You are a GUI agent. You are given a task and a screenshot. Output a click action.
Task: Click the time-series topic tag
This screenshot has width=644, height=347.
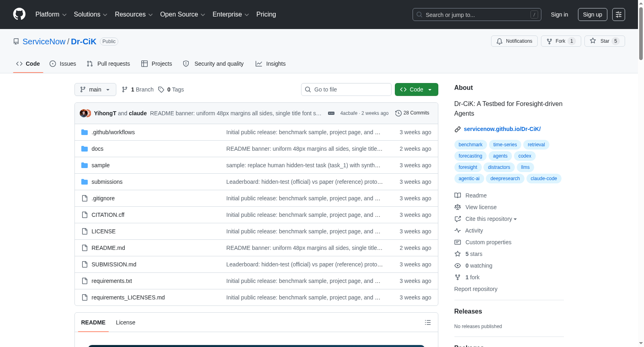(505, 145)
